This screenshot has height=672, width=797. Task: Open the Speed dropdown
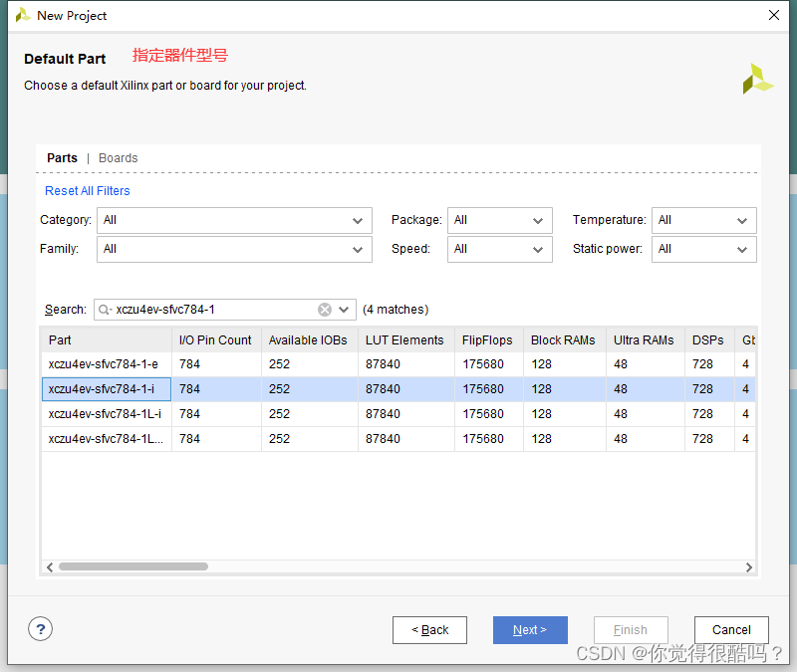point(500,249)
